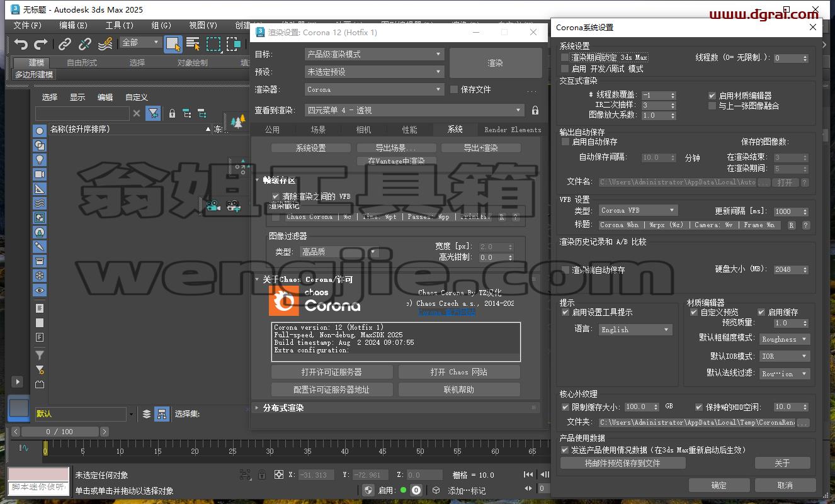Toggle display of geometry sphere icon
Screen dimensions: 835x504
40,131
